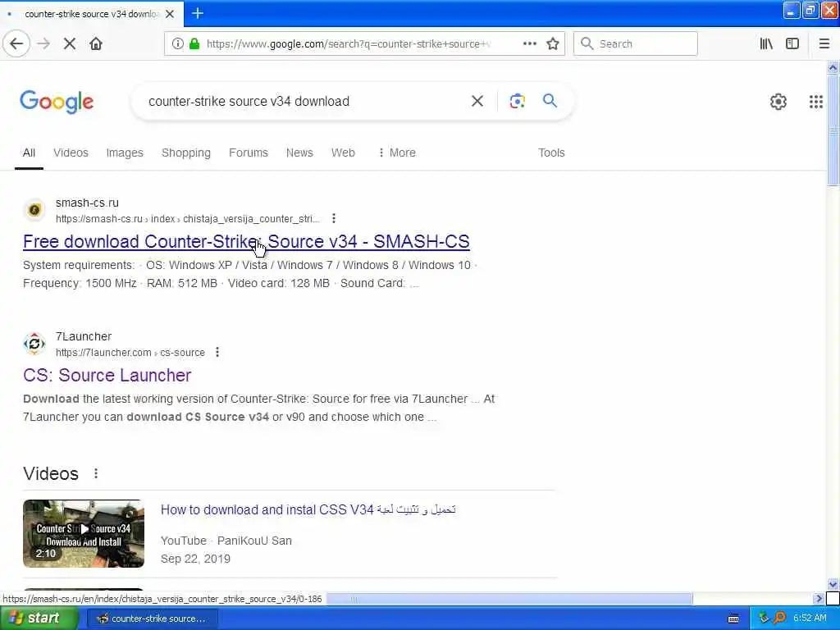
Task: Click the forward navigation arrow
Action: click(x=43, y=44)
